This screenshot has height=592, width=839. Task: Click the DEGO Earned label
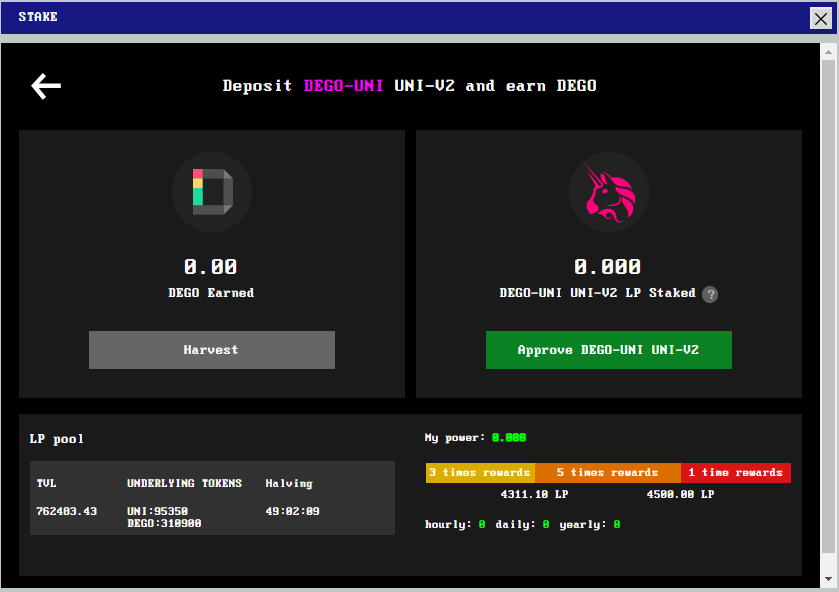coord(211,293)
